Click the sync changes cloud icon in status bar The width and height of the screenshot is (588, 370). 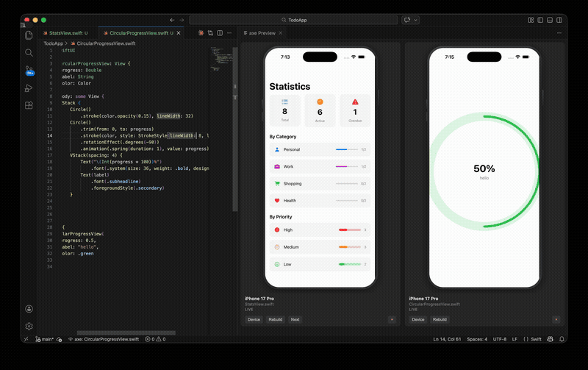pyautogui.click(x=60, y=339)
